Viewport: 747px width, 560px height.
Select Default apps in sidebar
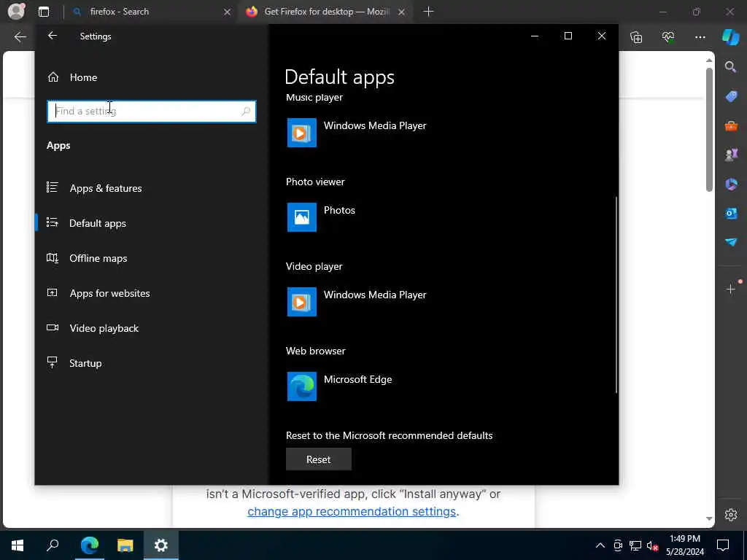pos(98,223)
